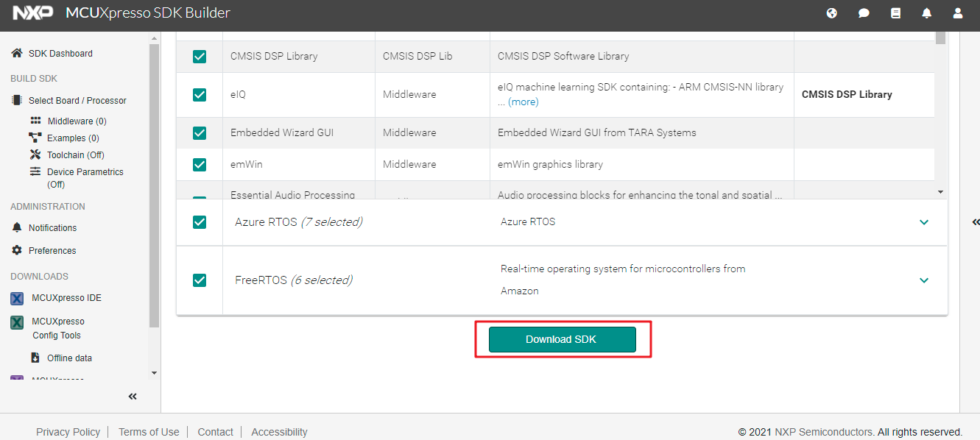Click the Download SDK button
980x440 pixels.
point(562,339)
